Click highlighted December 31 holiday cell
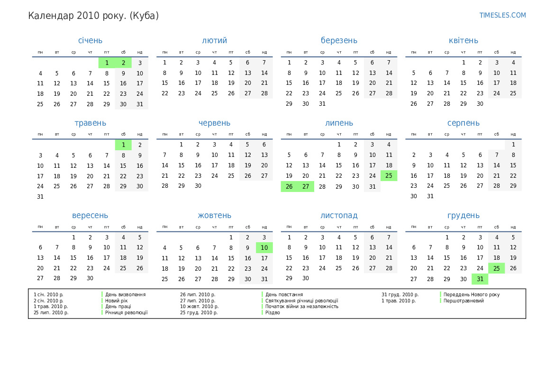Screen dimensions: 554x392 point(480,279)
